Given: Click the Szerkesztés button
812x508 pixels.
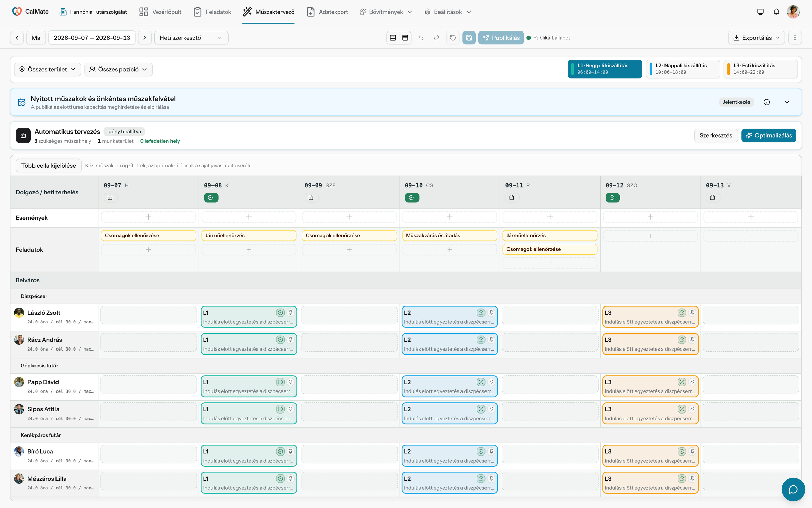Looking at the screenshot, I should [x=716, y=135].
